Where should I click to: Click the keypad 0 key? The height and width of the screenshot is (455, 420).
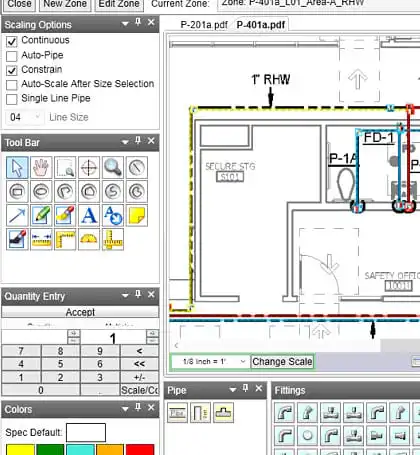coord(41,390)
